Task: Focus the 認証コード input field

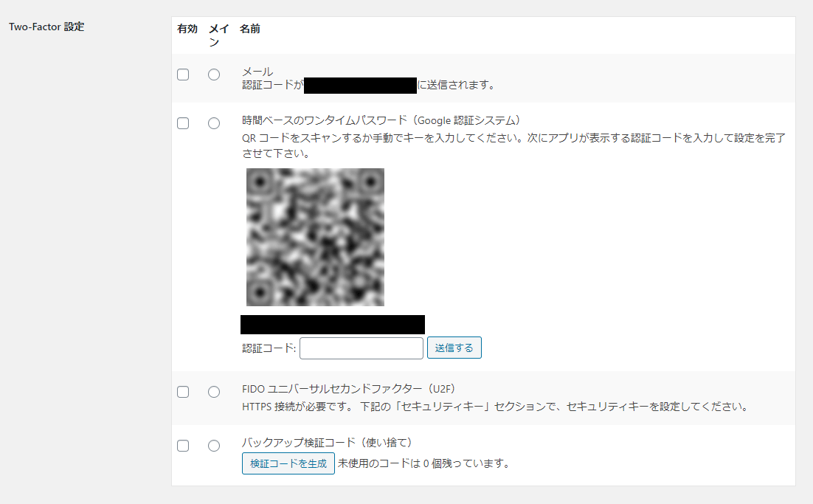Action: (x=361, y=348)
